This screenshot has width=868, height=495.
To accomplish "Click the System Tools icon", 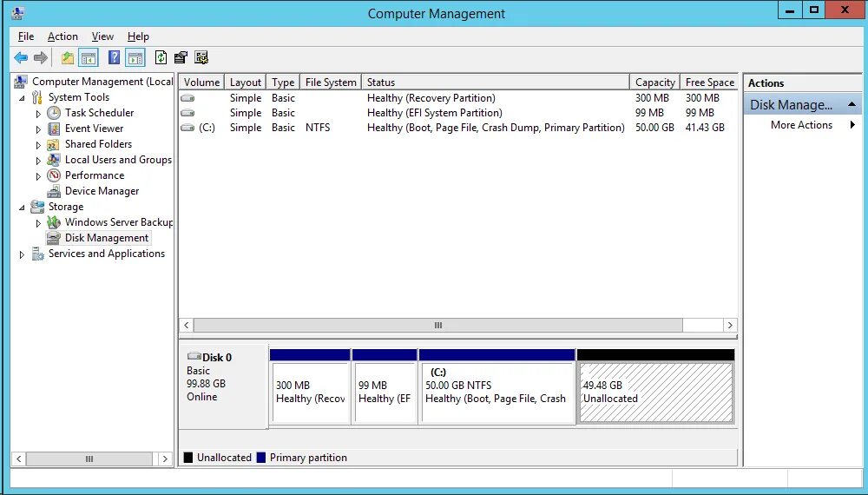I will (37, 97).
